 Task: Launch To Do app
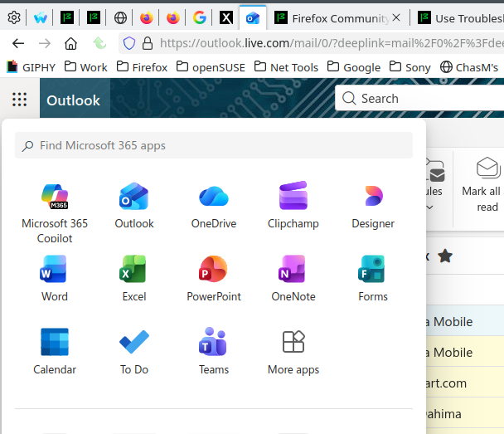pos(134,351)
